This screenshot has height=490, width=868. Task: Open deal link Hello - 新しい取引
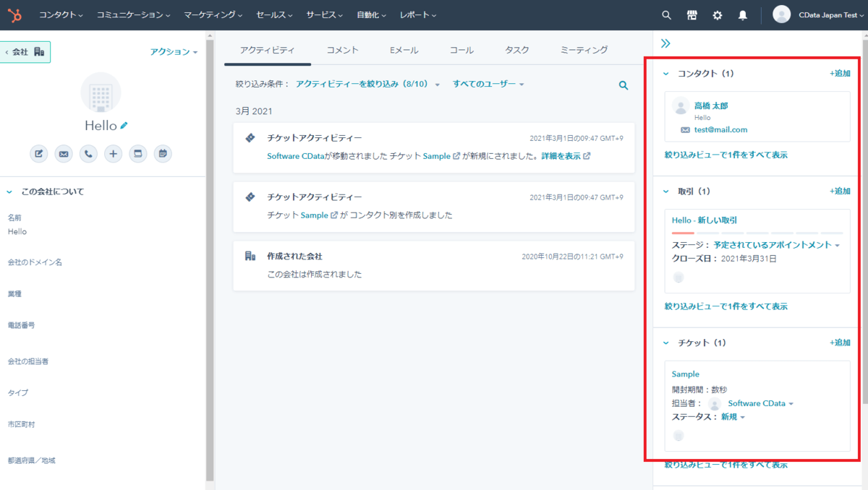tap(705, 220)
